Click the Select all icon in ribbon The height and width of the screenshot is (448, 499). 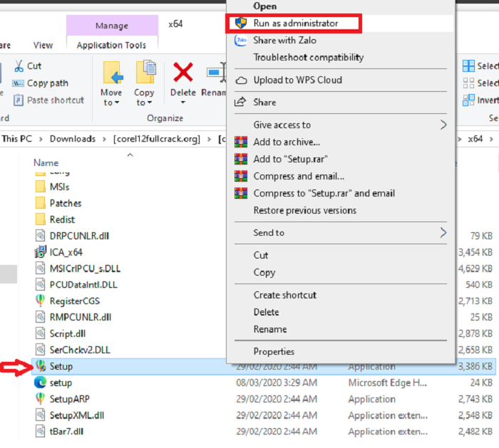[468, 66]
